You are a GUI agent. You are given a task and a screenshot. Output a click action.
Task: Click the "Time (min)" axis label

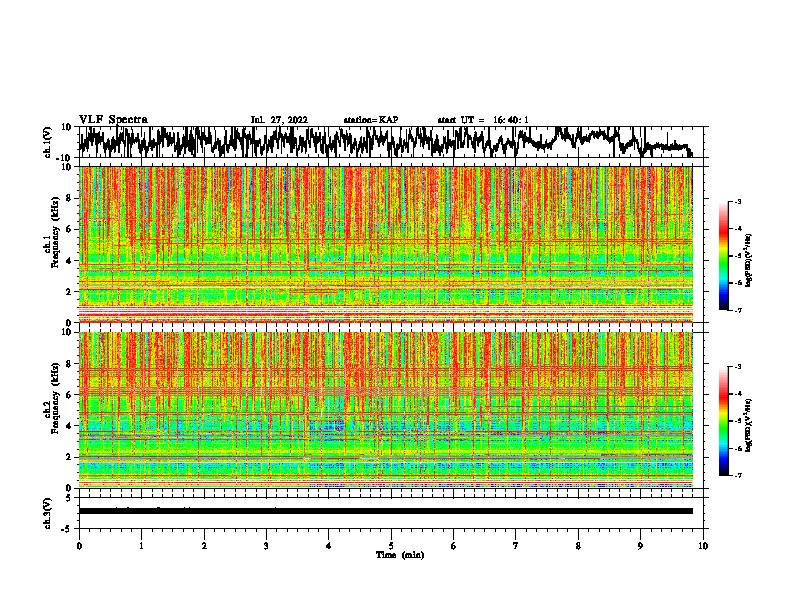pyautogui.click(x=400, y=555)
